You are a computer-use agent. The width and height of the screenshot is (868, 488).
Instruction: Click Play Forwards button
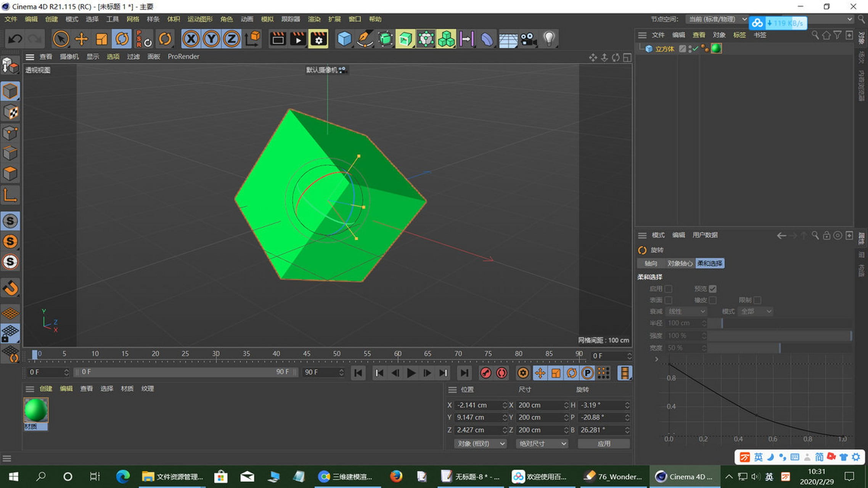[411, 373]
